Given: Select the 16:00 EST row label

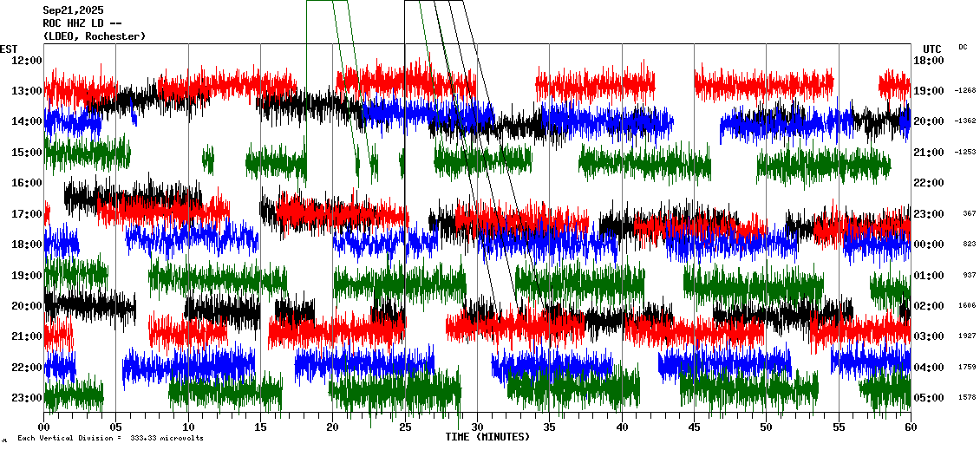Looking at the screenshot, I should pos(26,183).
